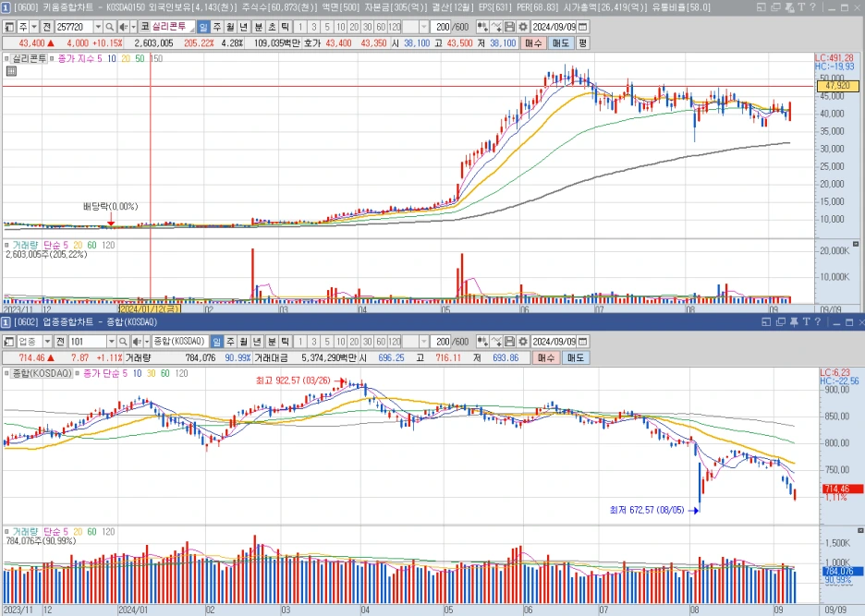Open the dropdown arrow beside the 0602 speaker icon
The image size is (865, 616).
[146, 342]
